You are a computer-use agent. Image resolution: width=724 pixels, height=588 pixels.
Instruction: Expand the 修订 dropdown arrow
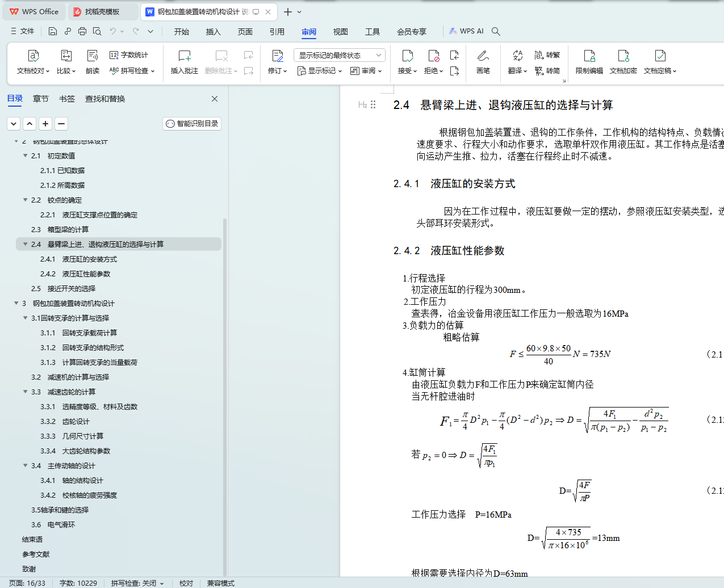coord(285,71)
